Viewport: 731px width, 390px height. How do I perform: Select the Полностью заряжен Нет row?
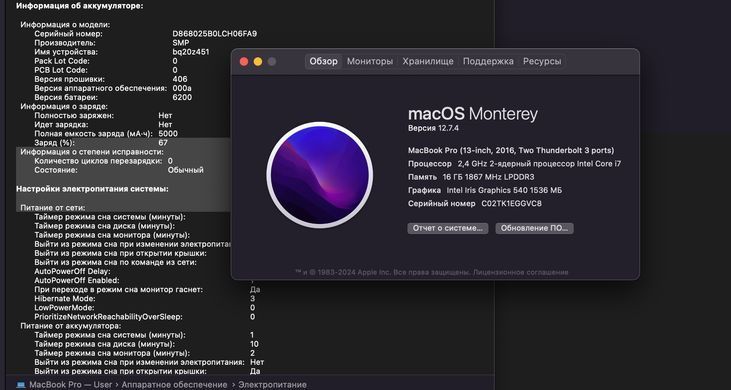coord(103,116)
